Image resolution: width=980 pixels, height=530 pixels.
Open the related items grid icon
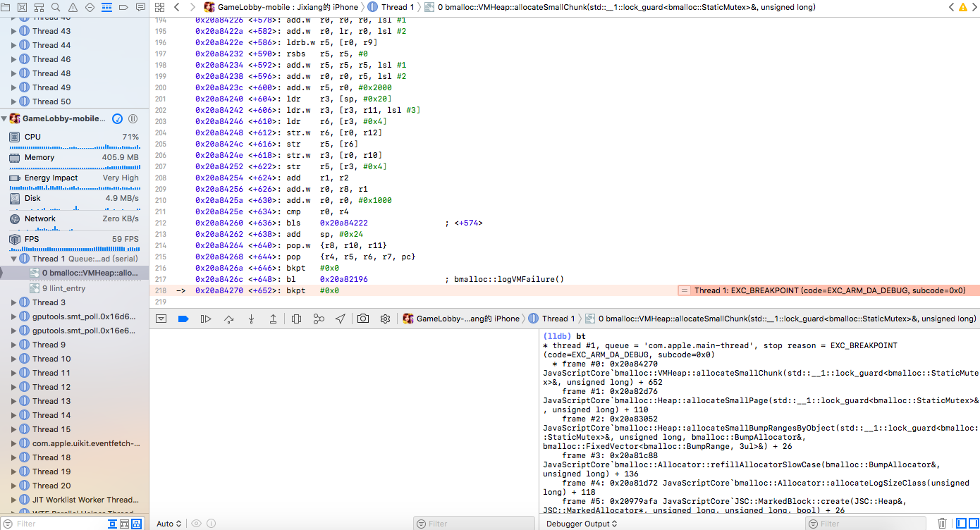click(x=159, y=7)
